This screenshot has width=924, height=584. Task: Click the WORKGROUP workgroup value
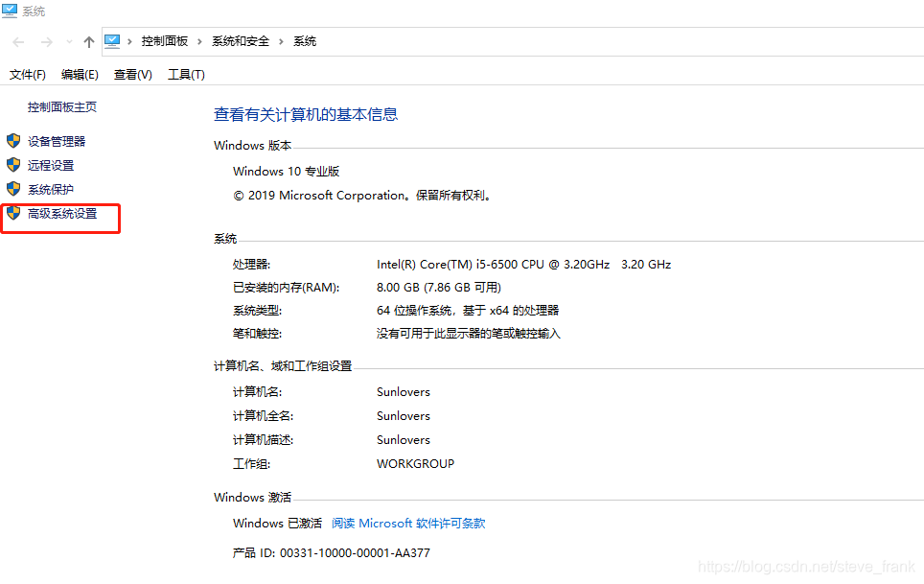coord(415,464)
